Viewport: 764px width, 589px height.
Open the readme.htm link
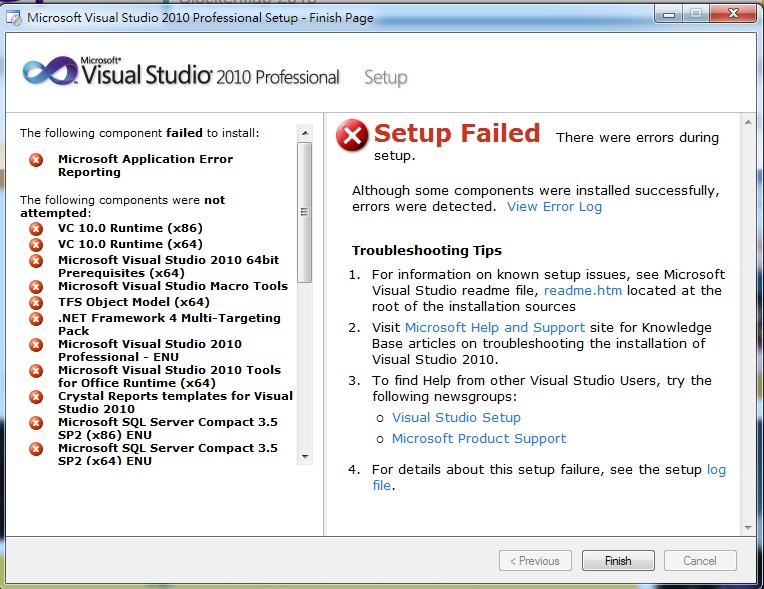click(x=582, y=290)
